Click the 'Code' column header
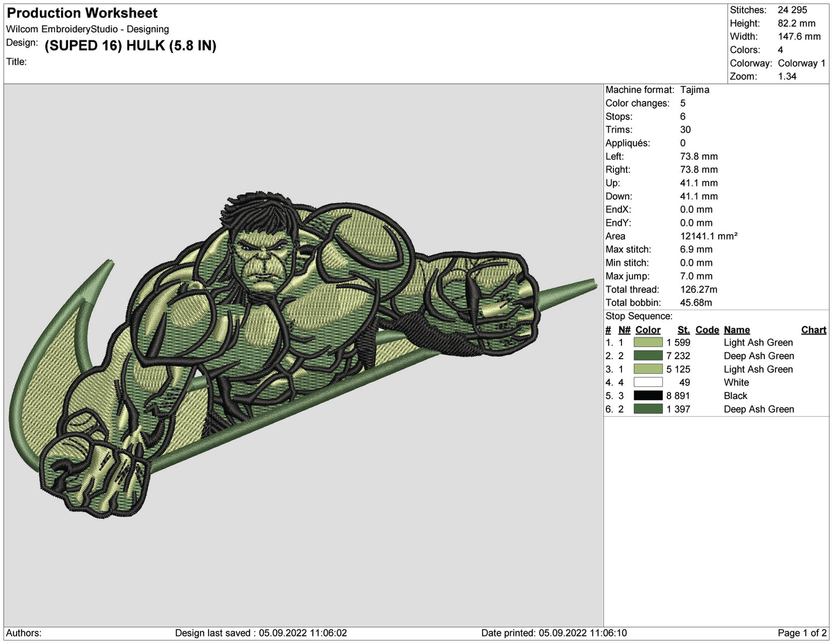This screenshot has width=833, height=644. [707, 330]
